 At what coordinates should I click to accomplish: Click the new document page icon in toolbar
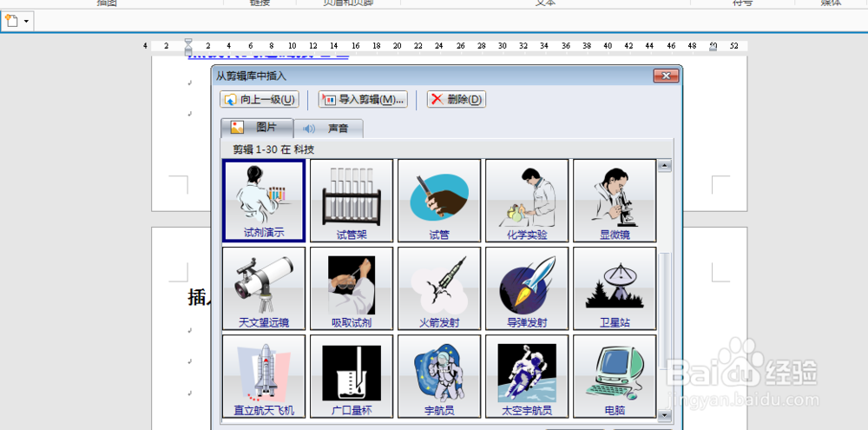(x=12, y=22)
